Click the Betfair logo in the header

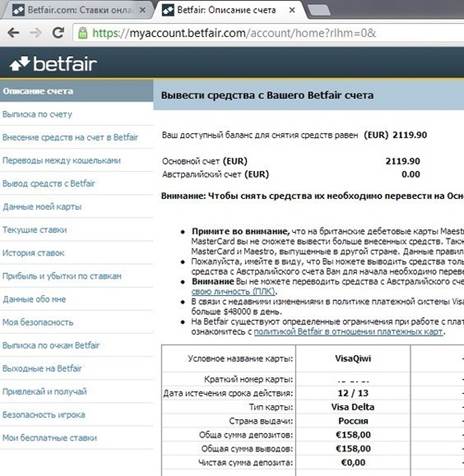click(x=53, y=63)
